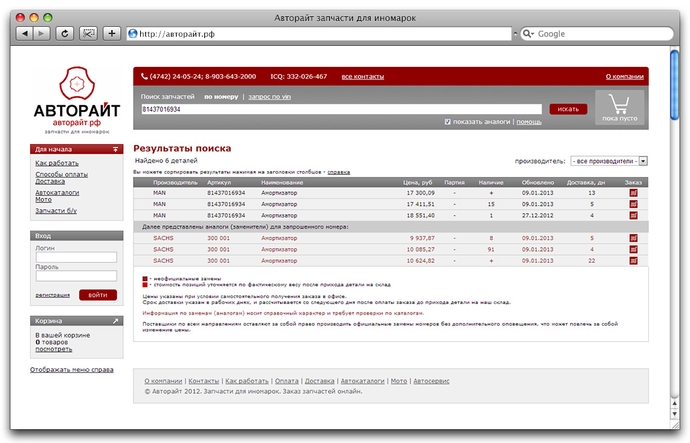Click the part number search field
This screenshot has width=690, height=443.
pos(341,109)
